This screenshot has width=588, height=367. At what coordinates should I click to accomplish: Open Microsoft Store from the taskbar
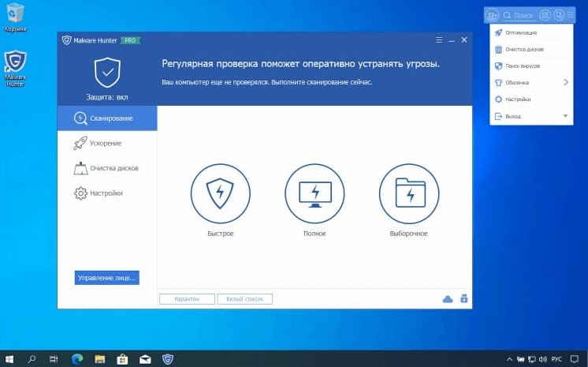tap(122, 359)
